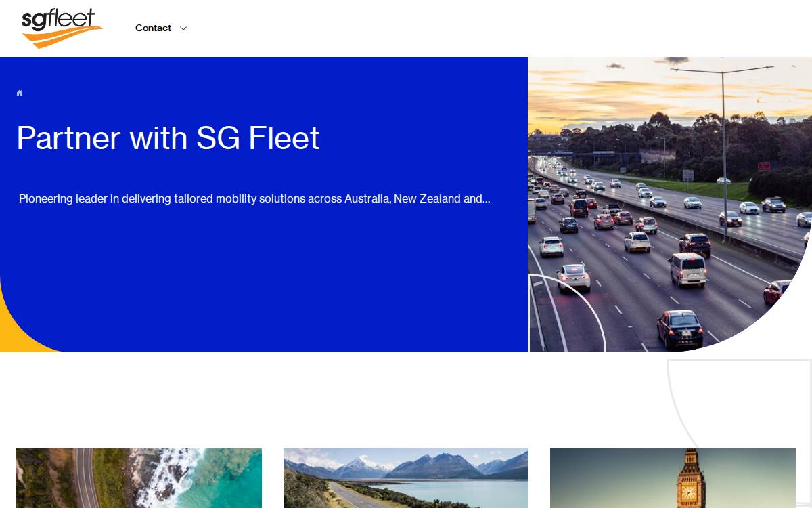
Task: Click the home breadcrumb icon
Action: [20, 93]
